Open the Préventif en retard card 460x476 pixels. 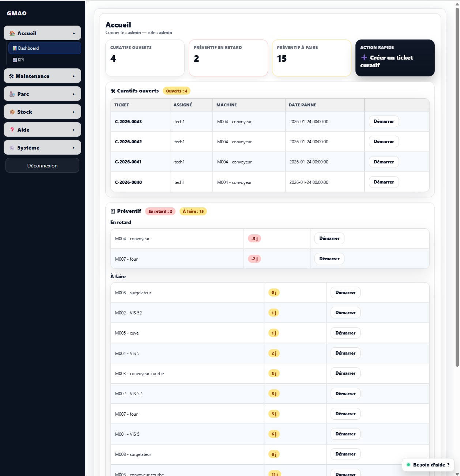(228, 58)
